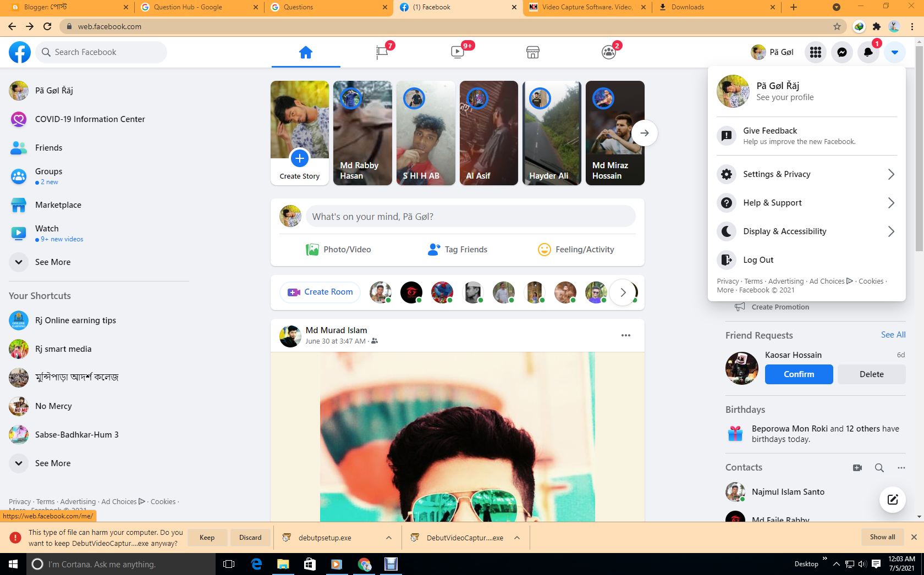Collapse the Account dropdown arrow
Image resolution: width=924 pixels, height=575 pixels.
pyautogui.click(x=895, y=52)
